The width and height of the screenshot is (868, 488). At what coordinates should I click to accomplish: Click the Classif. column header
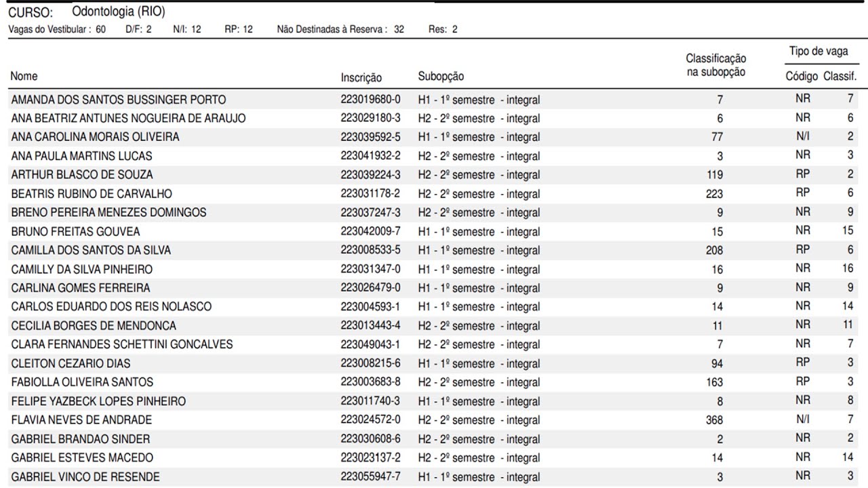(840, 77)
